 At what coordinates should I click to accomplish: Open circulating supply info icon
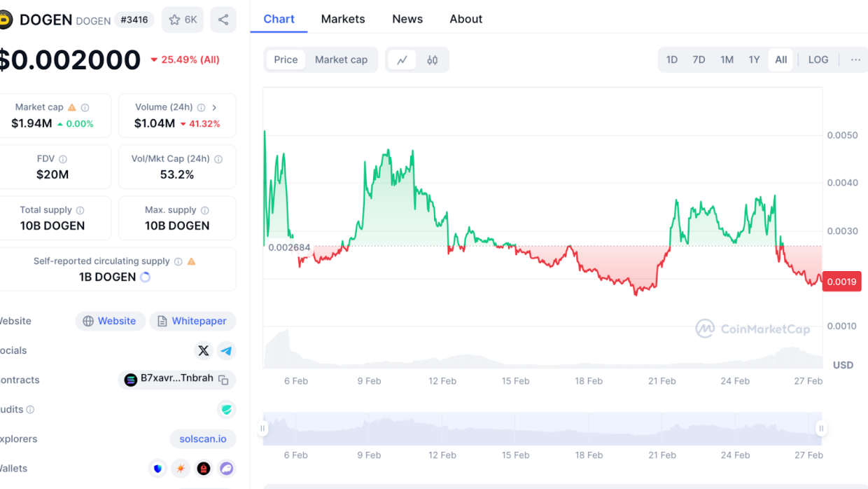[178, 261]
